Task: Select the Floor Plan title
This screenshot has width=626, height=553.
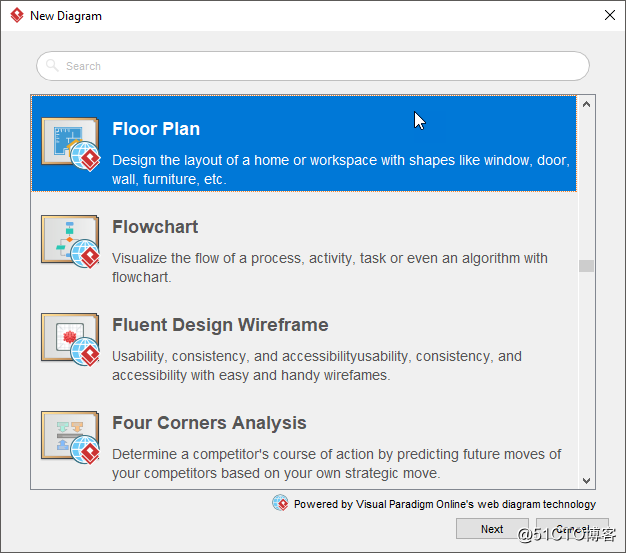Action: click(x=156, y=129)
